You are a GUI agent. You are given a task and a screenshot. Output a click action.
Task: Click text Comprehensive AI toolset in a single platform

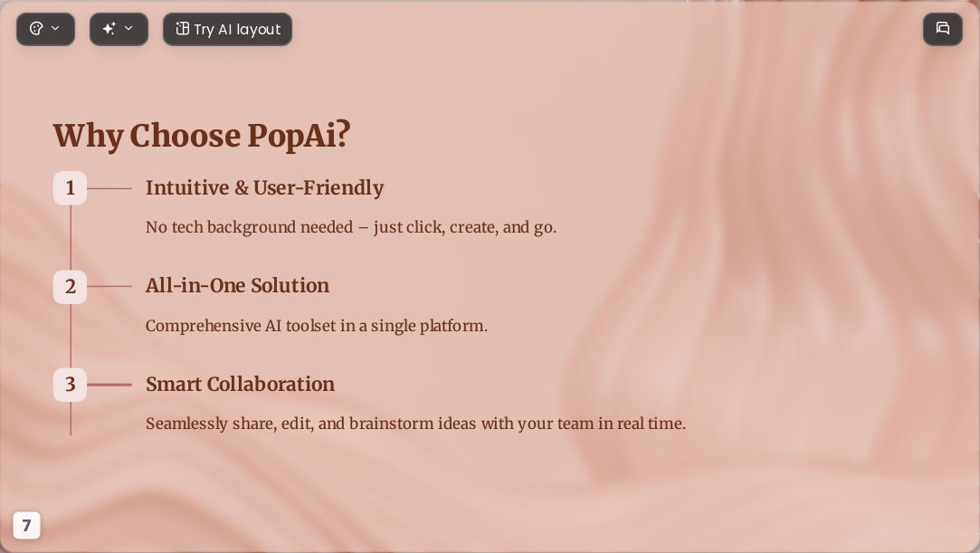click(x=316, y=326)
